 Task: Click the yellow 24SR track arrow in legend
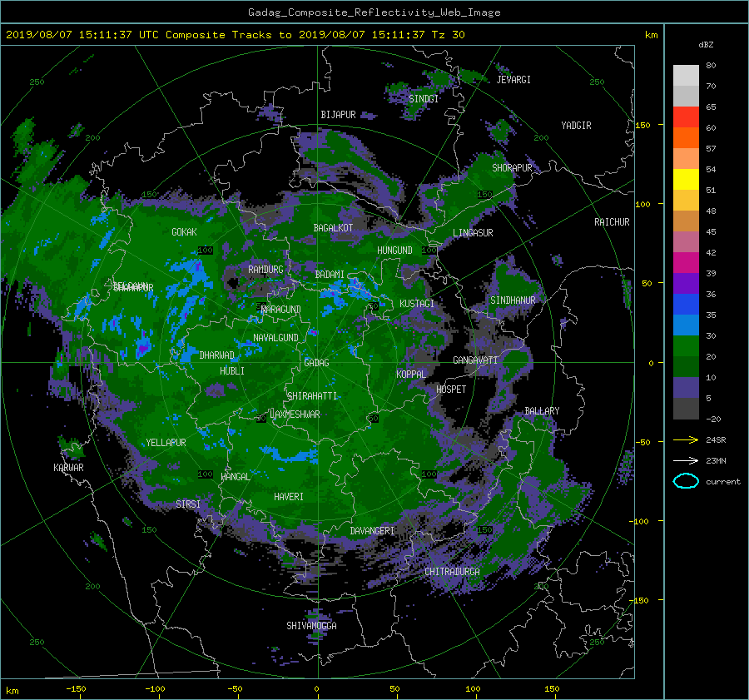pyautogui.click(x=686, y=439)
